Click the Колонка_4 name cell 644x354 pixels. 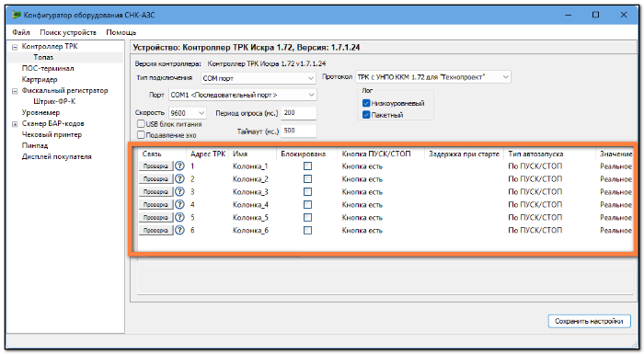click(250, 204)
